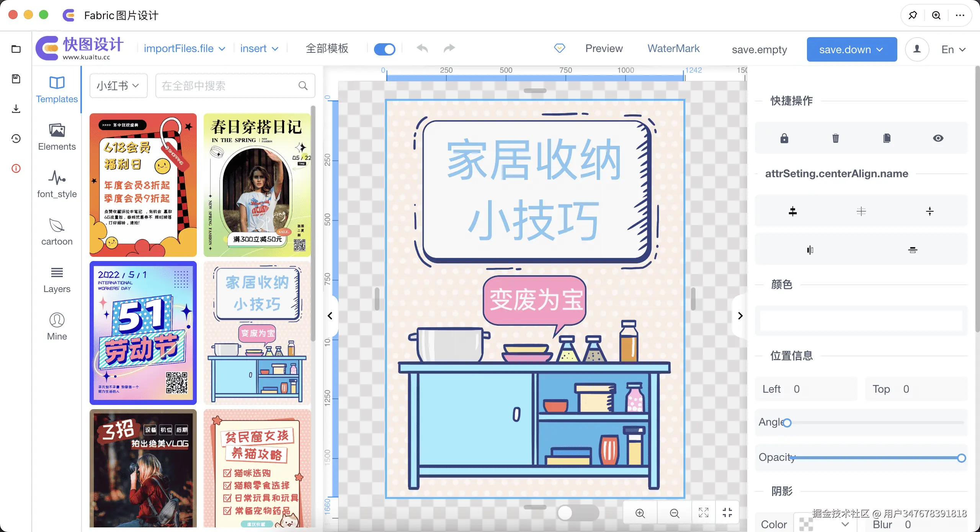
Task: Toggle the gray switch below the canvas
Action: tap(578, 513)
